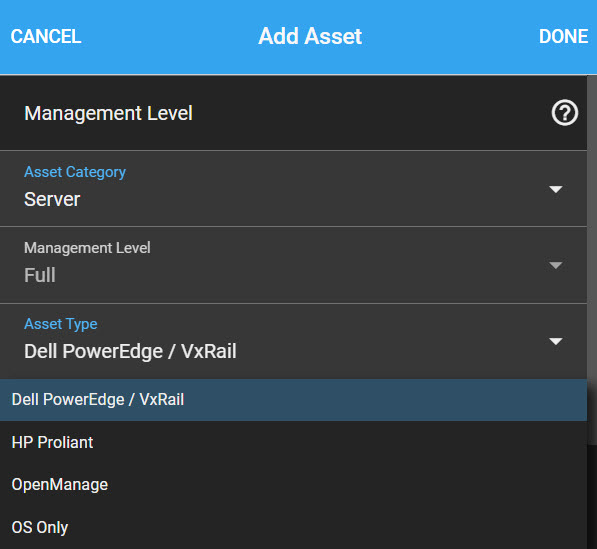Choose the OS Only option
This screenshot has width=597, height=549.
click(293, 527)
